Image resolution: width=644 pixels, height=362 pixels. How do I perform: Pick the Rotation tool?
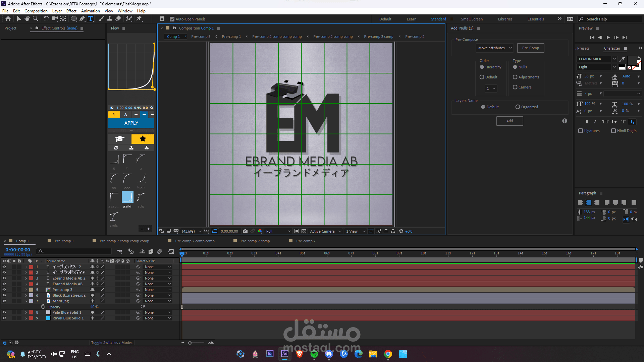coord(46,19)
